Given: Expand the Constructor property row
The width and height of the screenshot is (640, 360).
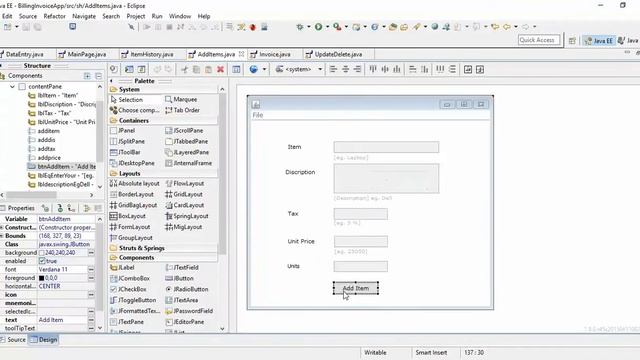Looking at the screenshot, I should coord(2,227).
